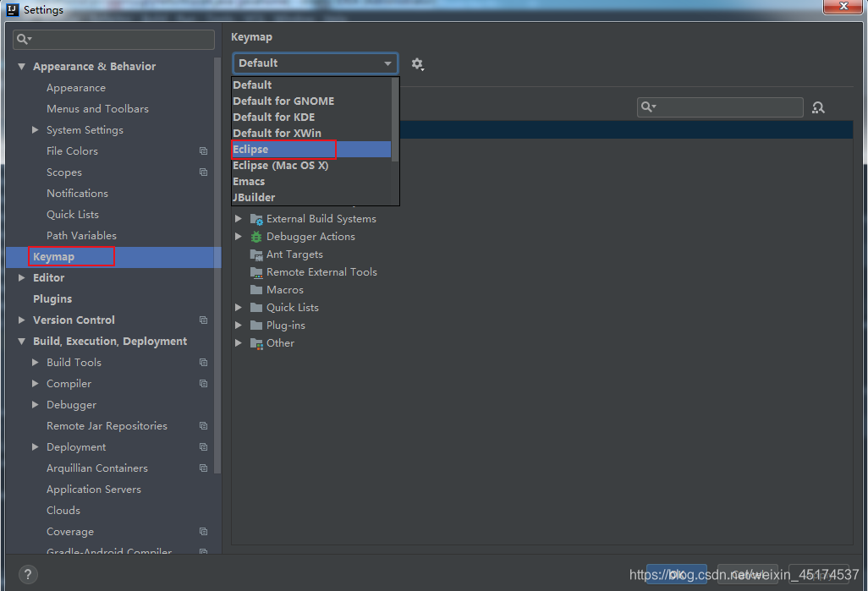Click the Debugger Actions bug icon

(256, 237)
